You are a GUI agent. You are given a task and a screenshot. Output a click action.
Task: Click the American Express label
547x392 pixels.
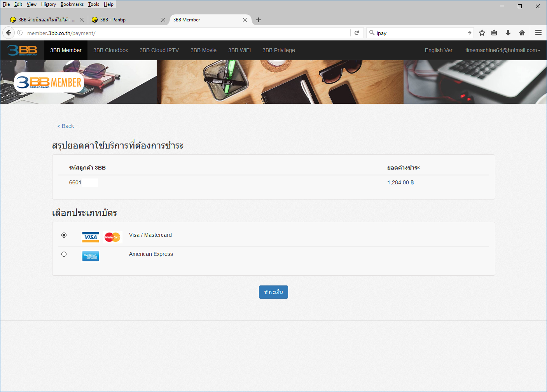coord(151,254)
